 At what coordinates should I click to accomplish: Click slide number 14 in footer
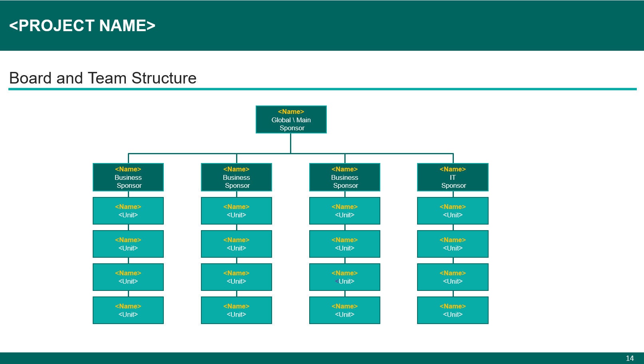click(630, 358)
